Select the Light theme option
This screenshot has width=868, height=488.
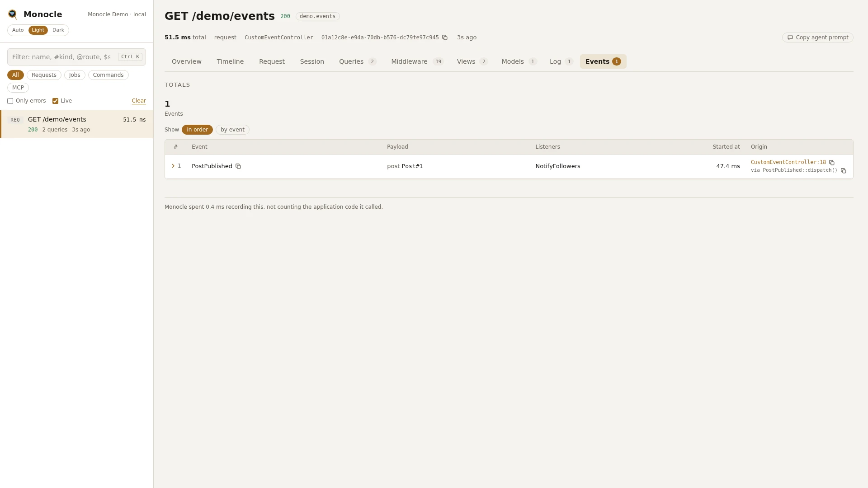[x=38, y=30]
